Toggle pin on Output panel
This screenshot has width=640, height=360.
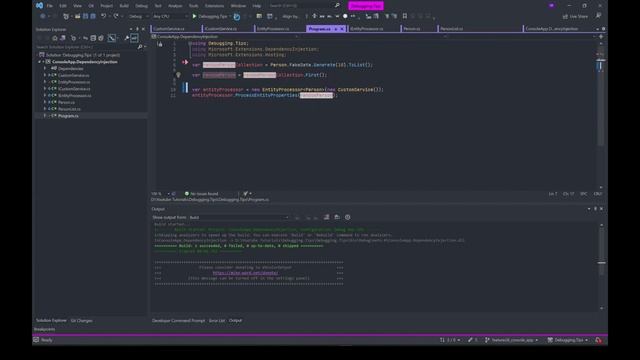pos(595,209)
